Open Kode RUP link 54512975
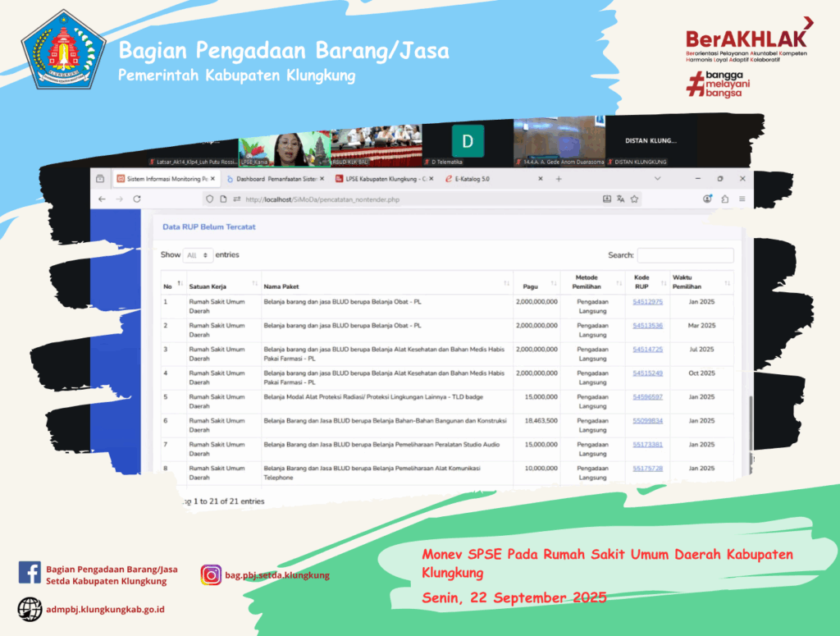 click(647, 302)
